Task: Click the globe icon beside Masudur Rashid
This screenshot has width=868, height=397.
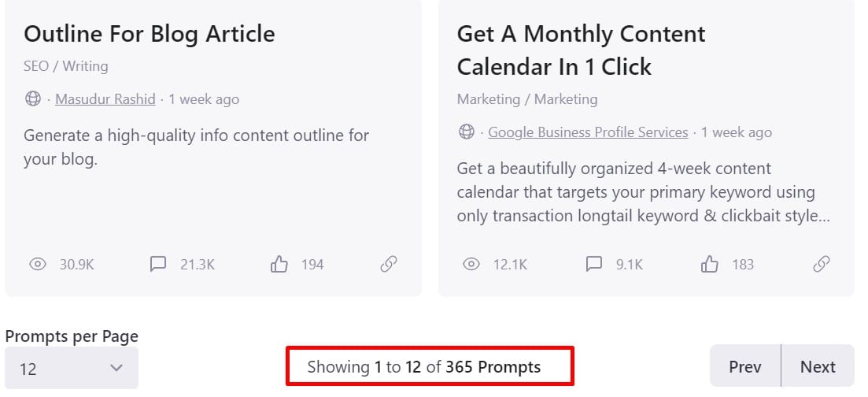Action: tap(33, 99)
